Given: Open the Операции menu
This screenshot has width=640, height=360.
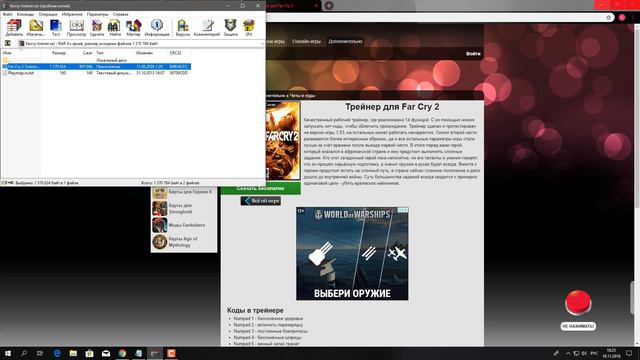Looking at the screenshot, I should pyautogui.click(x=48, y=14).
